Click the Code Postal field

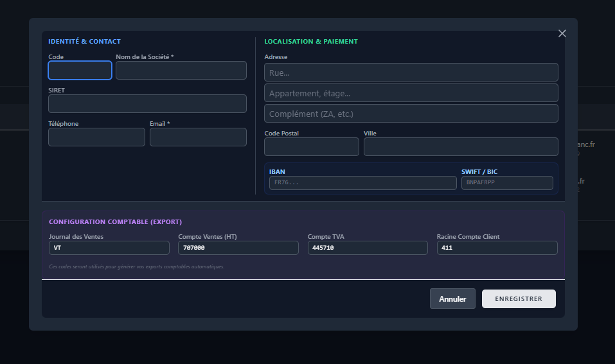click(x=312, y=146)
